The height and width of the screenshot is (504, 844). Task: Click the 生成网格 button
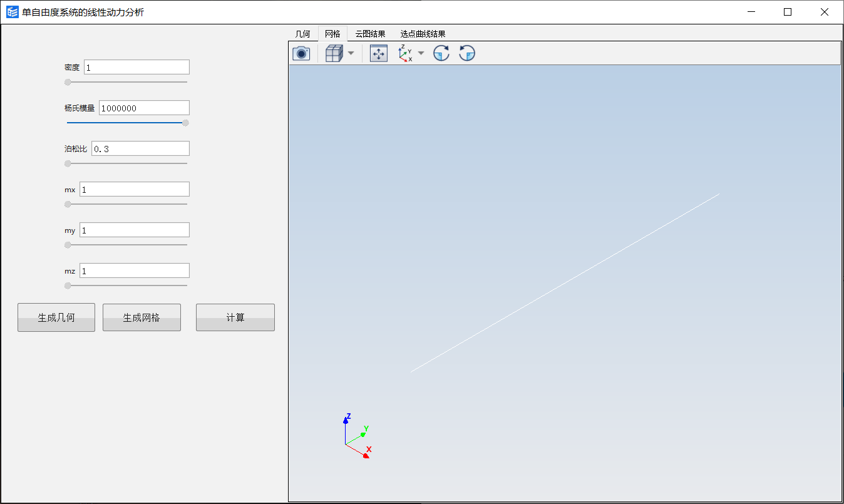tap(142, 317)
